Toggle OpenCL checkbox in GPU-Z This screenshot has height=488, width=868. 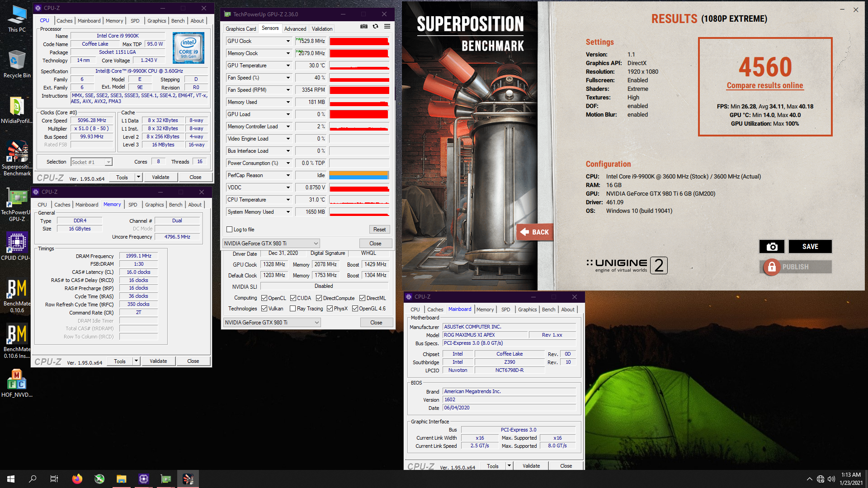[x=264, y=298]
